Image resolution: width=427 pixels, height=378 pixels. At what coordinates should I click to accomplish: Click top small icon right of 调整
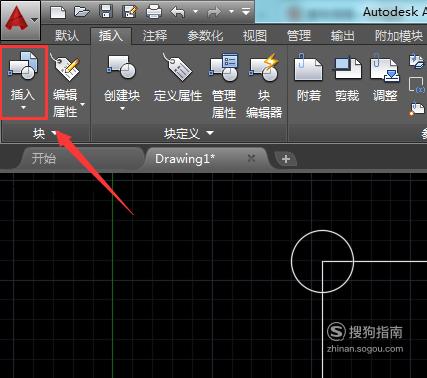[417, 61]
